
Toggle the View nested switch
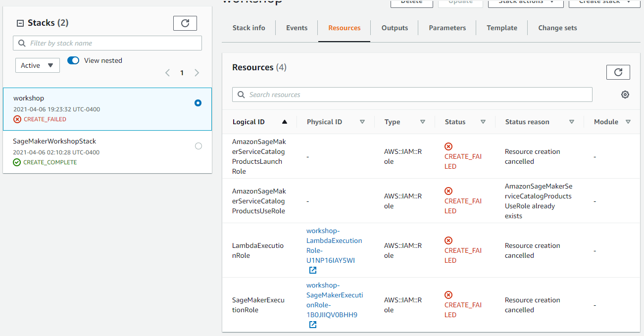coord(74,60)
